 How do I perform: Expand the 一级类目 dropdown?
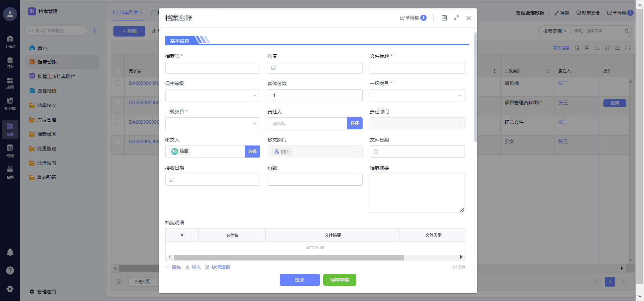click(417, 96)
